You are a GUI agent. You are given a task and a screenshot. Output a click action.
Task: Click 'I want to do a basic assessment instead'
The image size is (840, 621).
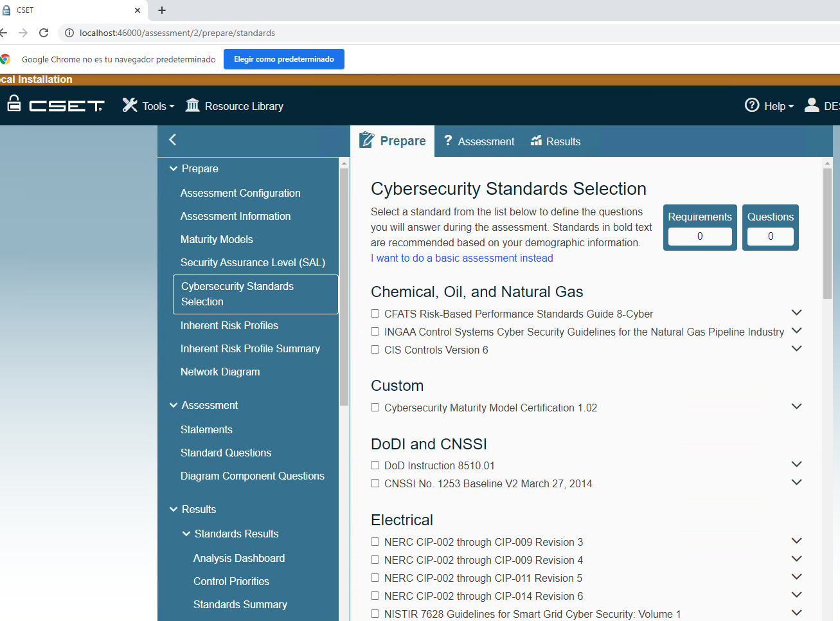coord(461,258)
